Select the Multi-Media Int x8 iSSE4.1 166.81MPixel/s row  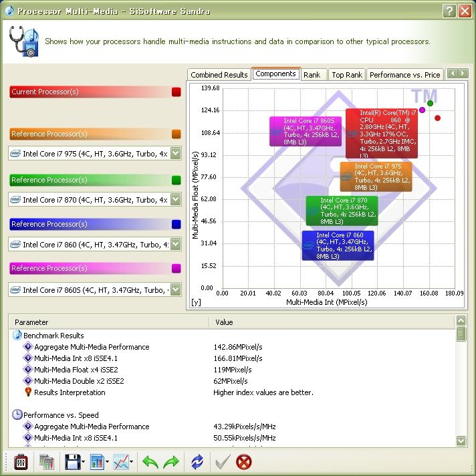(x=232, y=358)
